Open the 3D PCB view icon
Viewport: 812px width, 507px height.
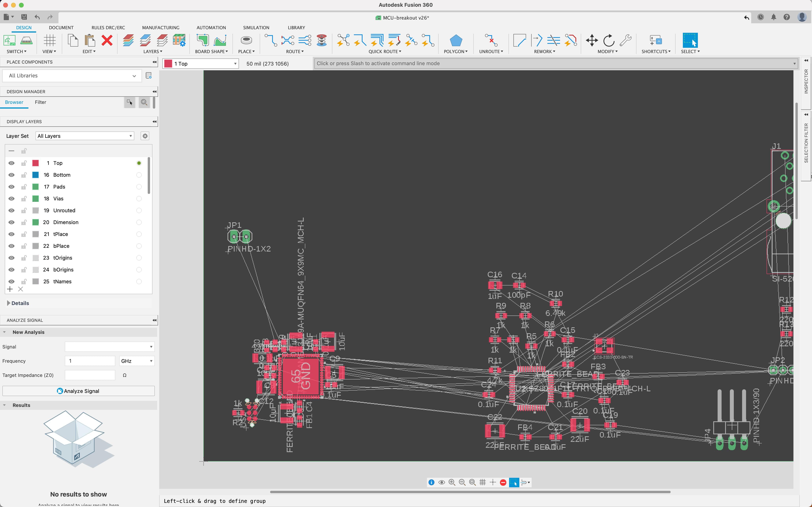(x=26, y=41)
